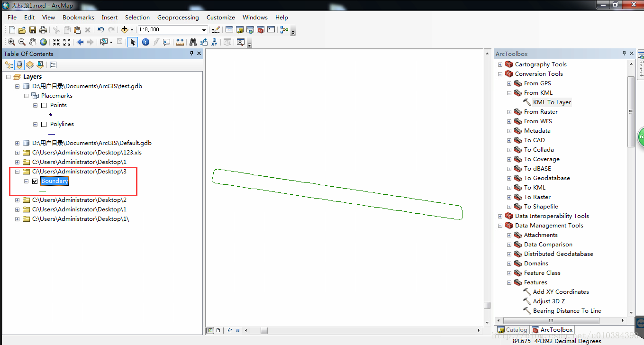Click Fixed Zoom Out icon
The height and width of the screenshot is (345, 644).
click(67, 42)
